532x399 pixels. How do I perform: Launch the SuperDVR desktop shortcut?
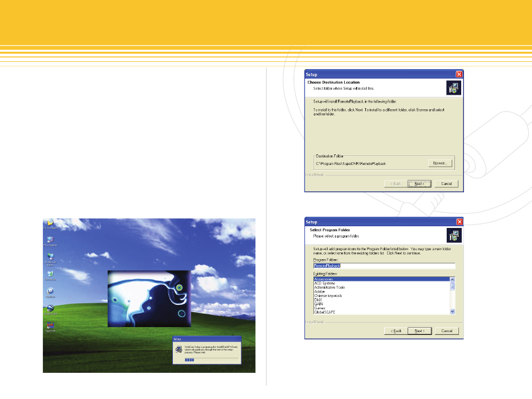[x=50, y=327]
